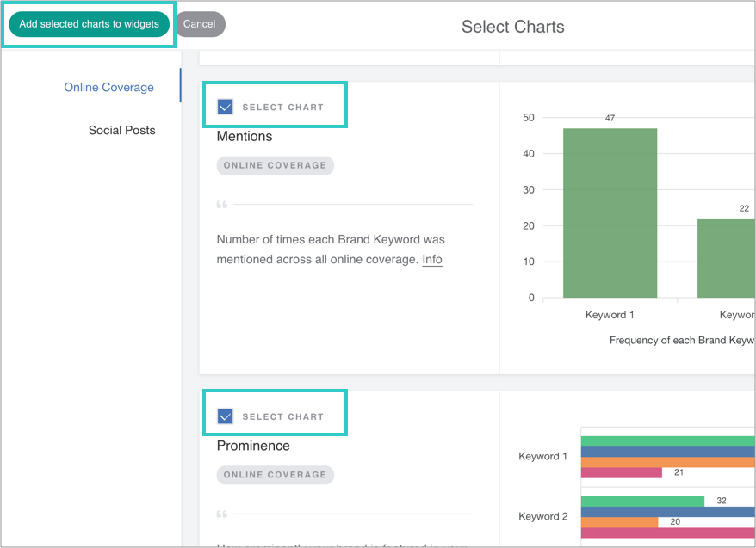Click Add selected charts to widgets button
This screenshot has width=756, height=548.
[89, 24]
